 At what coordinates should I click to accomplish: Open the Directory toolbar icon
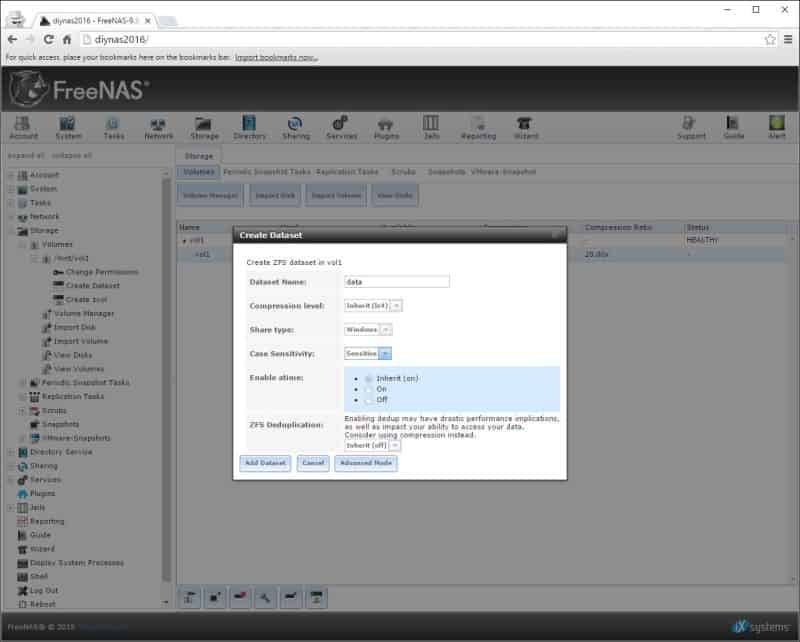click(249, 127)
